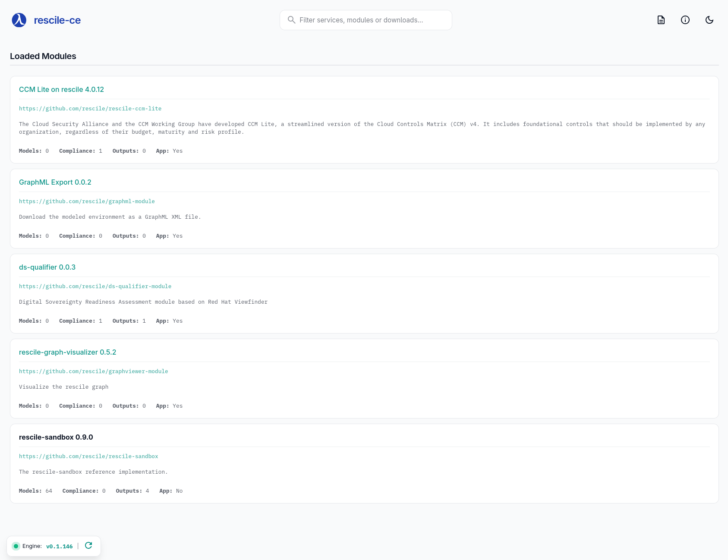Open ds-qualifier 0.0.3 module

point(47,267)
